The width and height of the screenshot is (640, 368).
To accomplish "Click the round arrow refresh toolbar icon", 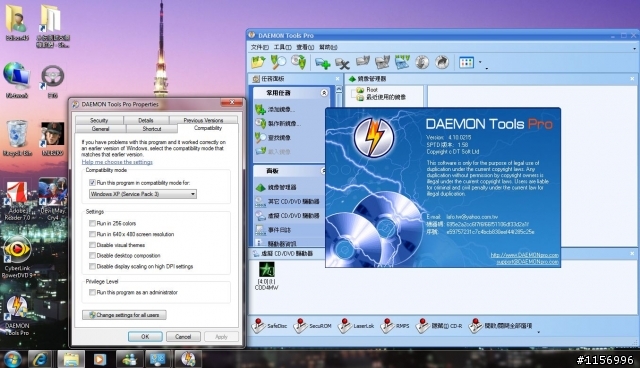I will pyautogui.click(x=442, y=62).
